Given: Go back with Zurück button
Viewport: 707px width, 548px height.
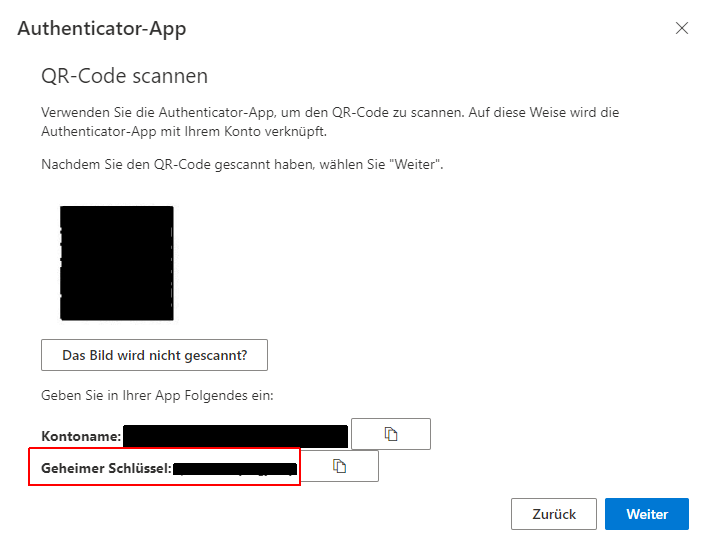Looking at the screenshot, I should coord(554,514).
